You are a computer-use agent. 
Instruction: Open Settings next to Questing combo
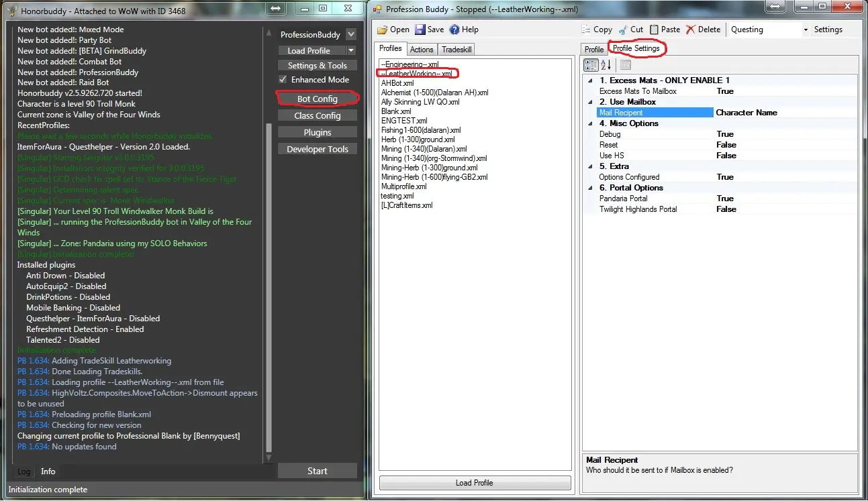(828, 30)
